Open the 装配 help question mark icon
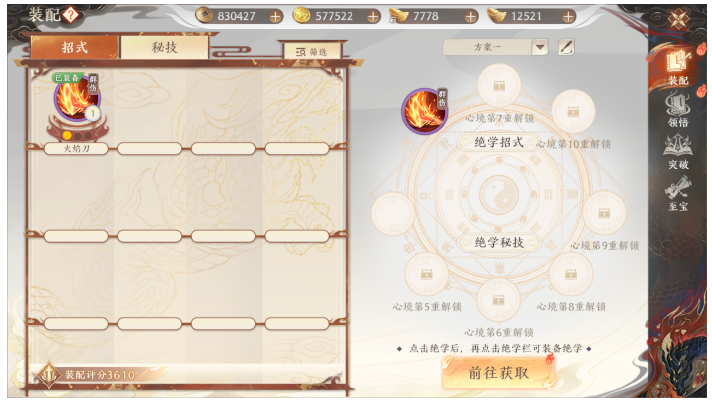The image size is (712, 406). pyautogui.click(x=70, y=15)
